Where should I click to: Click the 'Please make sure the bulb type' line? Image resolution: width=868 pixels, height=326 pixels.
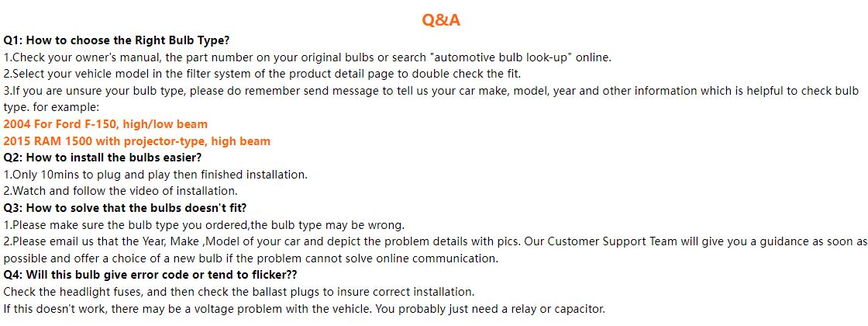[x=204, y=225]
